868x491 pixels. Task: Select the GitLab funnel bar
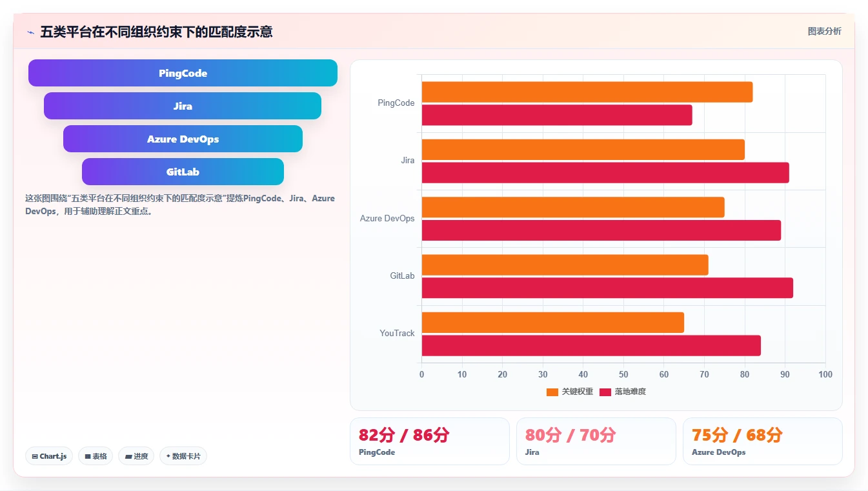coord(183,172)
